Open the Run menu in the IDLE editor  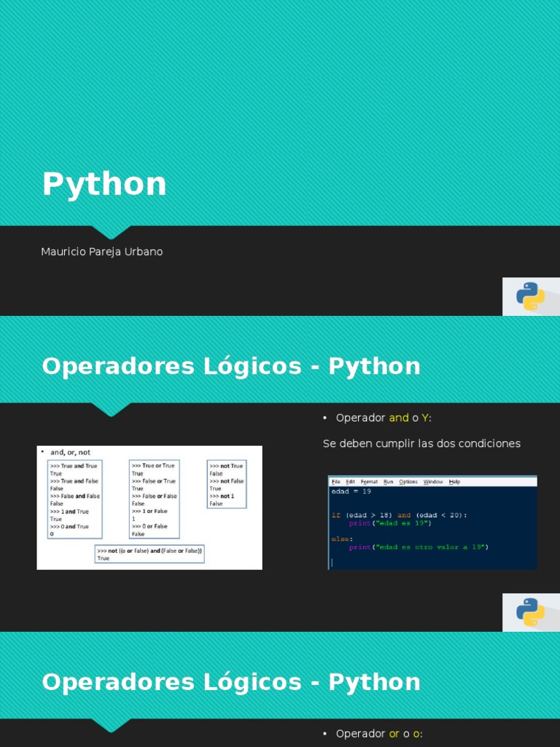click(388, 481)
